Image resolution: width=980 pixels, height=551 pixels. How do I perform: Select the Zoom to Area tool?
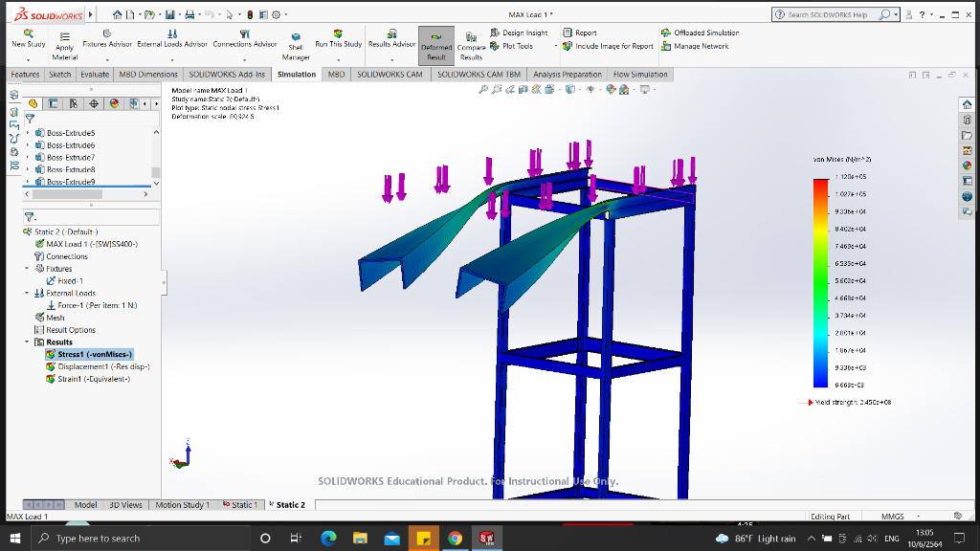[496, 92]
